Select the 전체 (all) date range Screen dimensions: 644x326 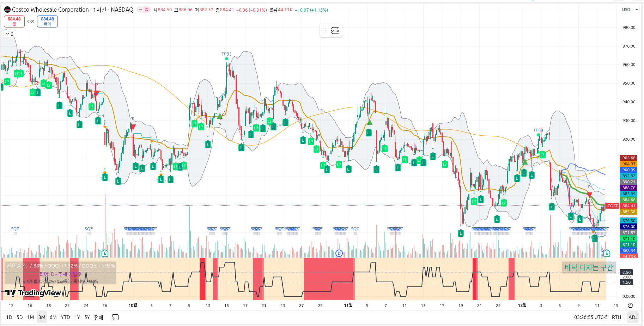99,317
